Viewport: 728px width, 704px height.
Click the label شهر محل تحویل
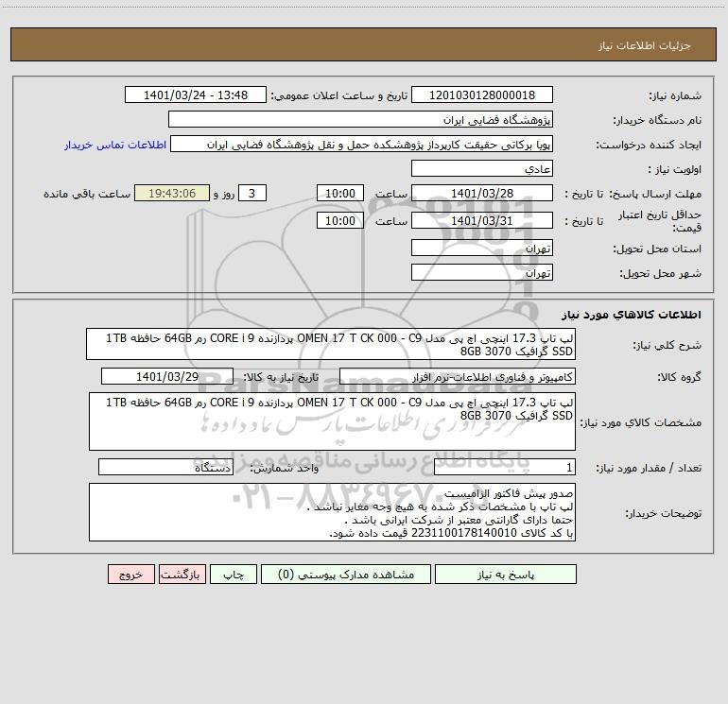click(660, 274)
